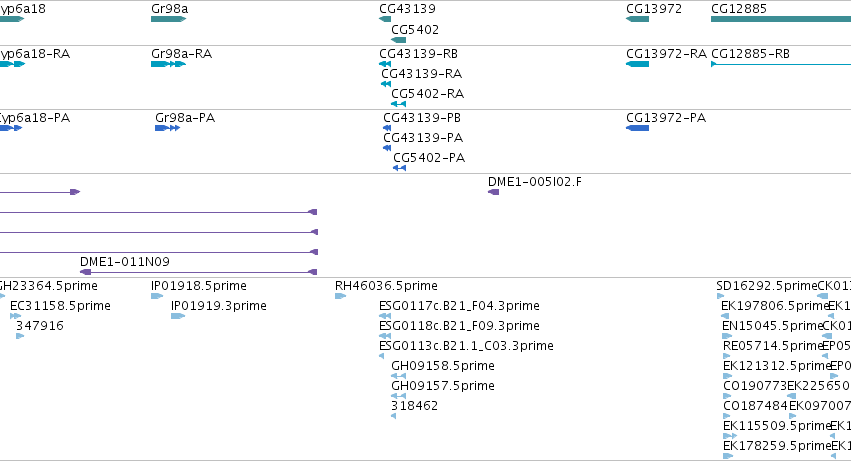This screenshot has height=461, width=851.
Task: Click the DME1-005I02.F purple marker
Action: point(493,192)
